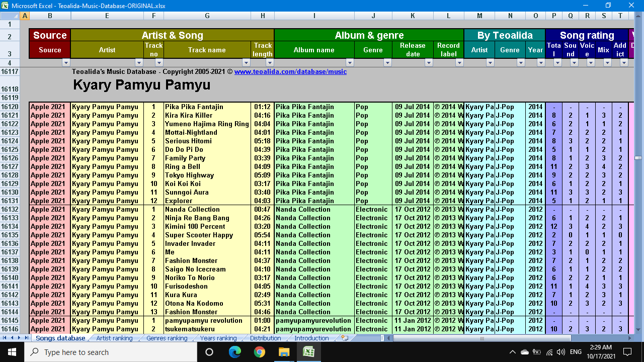
Task: Click the ENG language indicator in the tray
Action: pos(576,352)
